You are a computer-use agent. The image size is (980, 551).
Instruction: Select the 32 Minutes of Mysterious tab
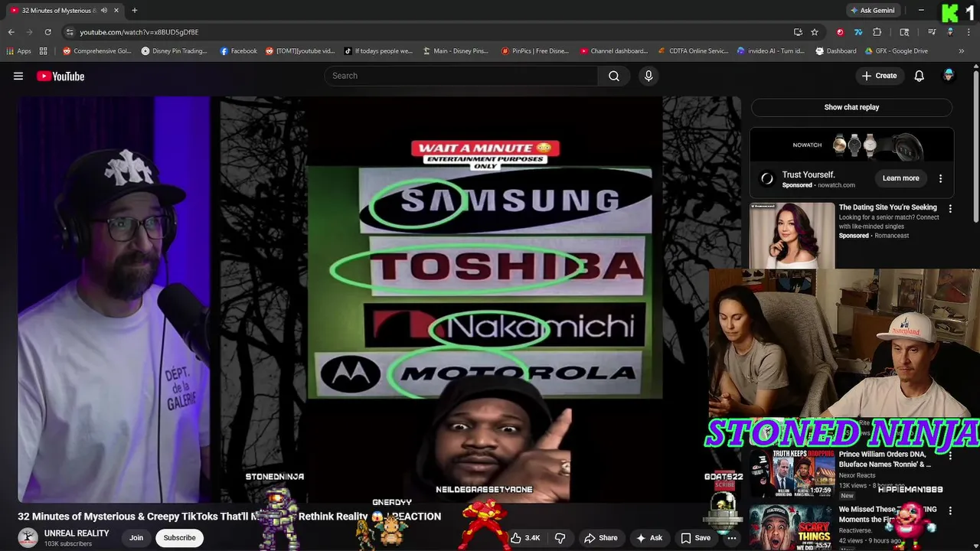(65, 11)
